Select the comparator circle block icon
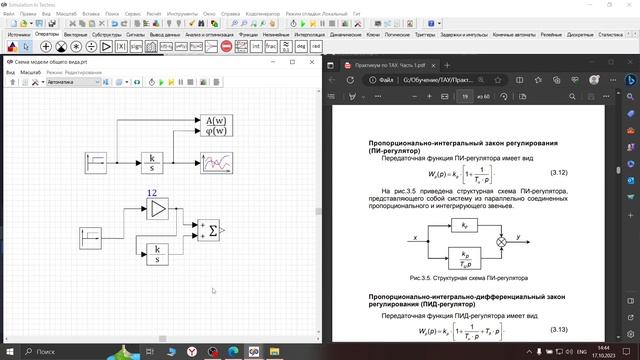Screen dimensions: 640x360 pos(61,47)
